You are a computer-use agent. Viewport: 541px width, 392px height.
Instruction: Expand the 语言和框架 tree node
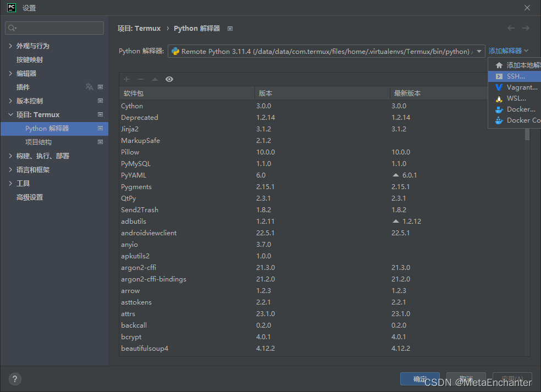click(10, 170)
